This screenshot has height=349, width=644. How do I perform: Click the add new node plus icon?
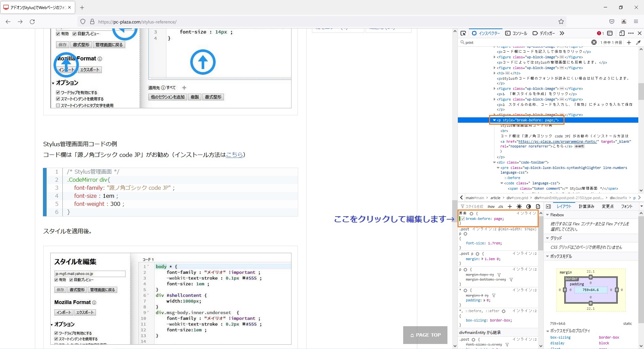629,43
